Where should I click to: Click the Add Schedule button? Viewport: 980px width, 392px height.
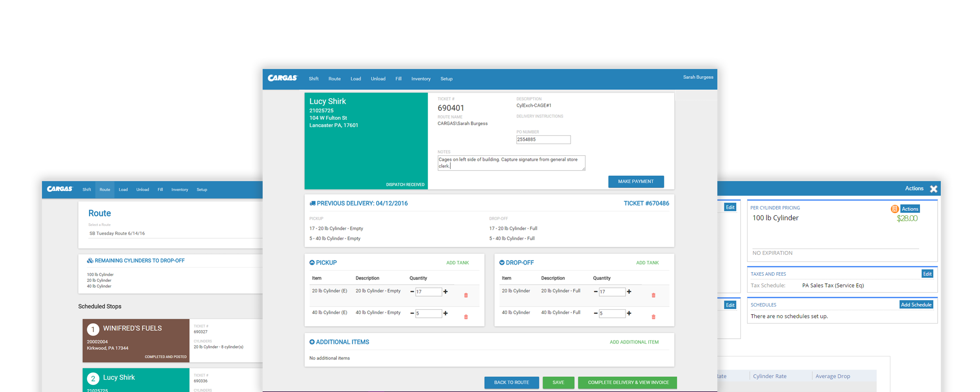pyautogui.click(x=916, y=305)
